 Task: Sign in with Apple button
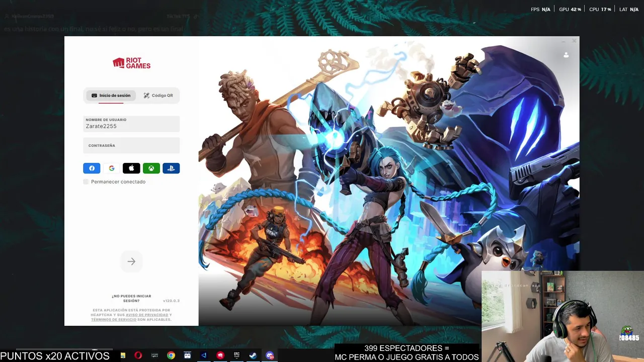pyautogui.click(x=131, y=168)
